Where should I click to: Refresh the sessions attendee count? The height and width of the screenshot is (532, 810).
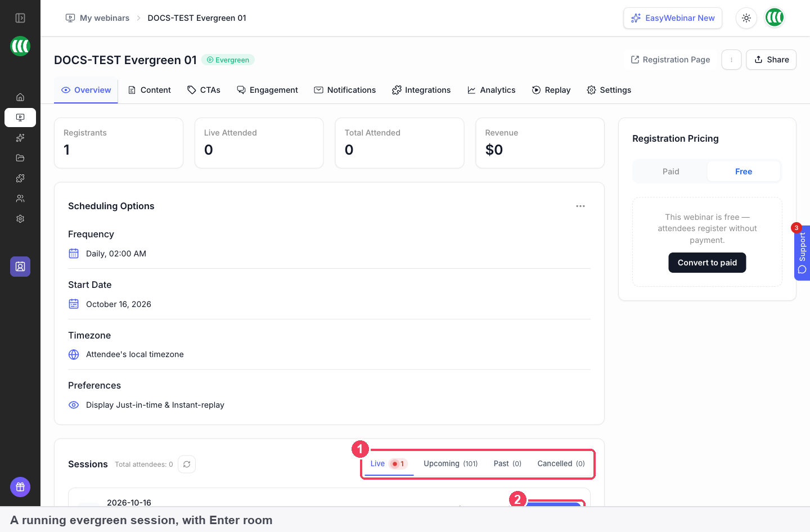[x=187, y=465]
